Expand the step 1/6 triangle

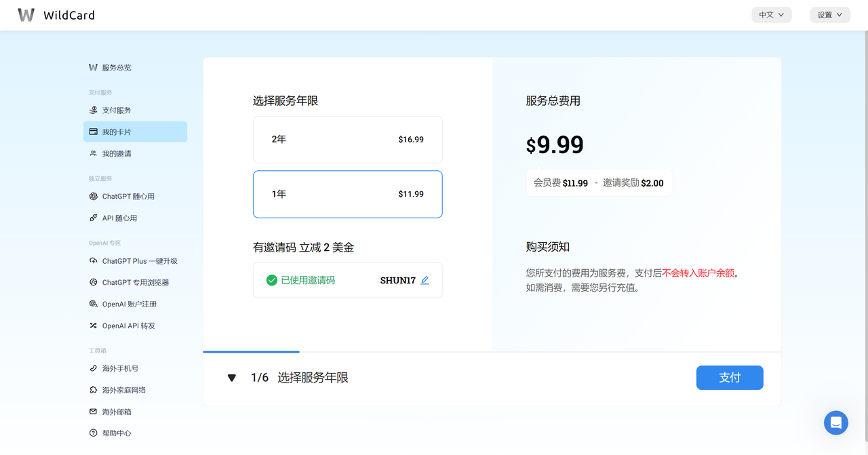pyautogui.click(x=232, y=378)
